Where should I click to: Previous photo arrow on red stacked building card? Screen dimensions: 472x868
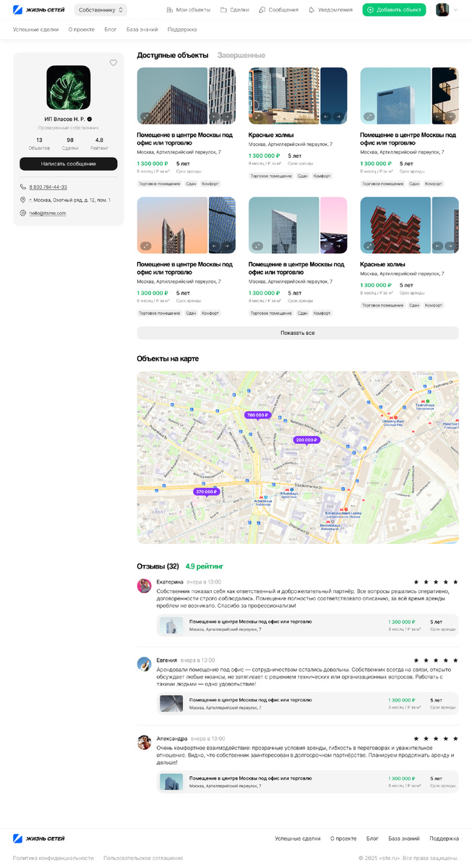pos(438,246)
